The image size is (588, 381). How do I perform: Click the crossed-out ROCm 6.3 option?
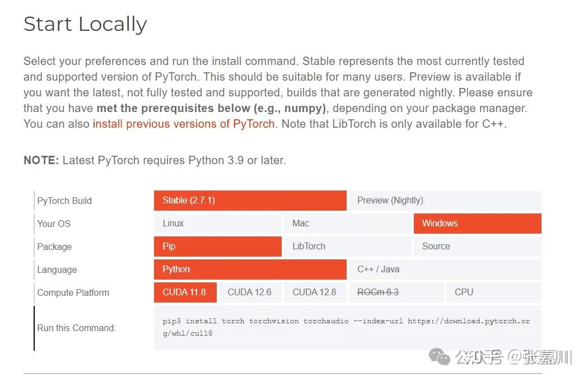point(396,292)
